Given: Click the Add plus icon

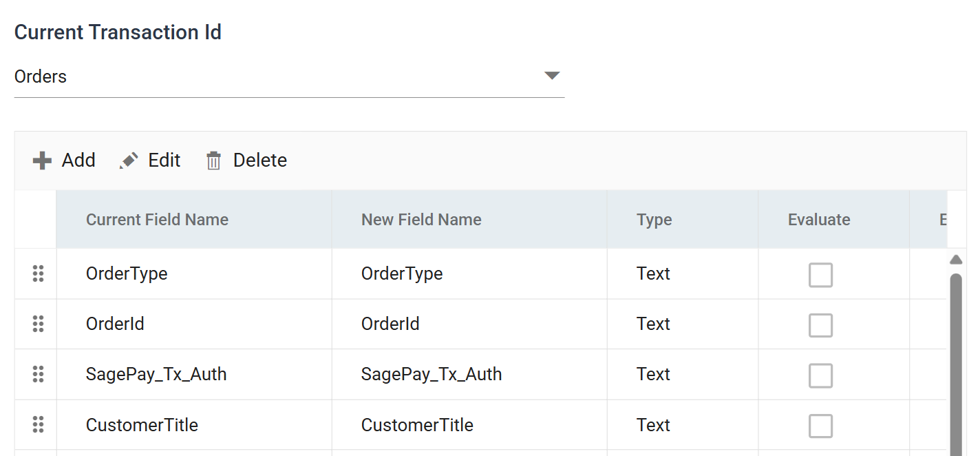Looking at the screenshot, I should pos(42,160).
